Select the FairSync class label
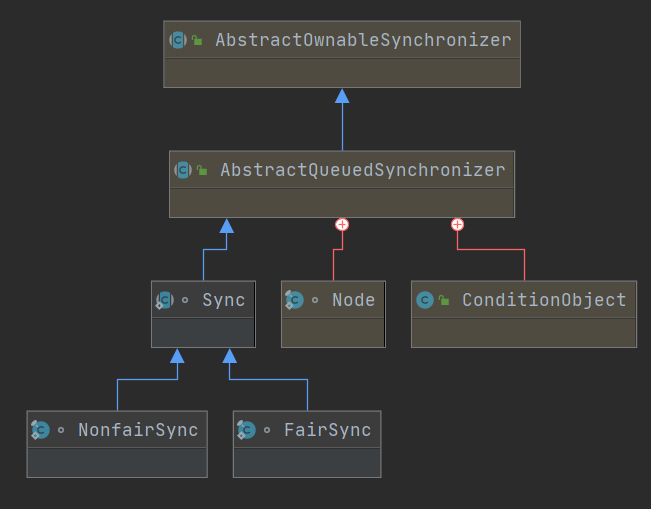This screenshot has height=509, width=651. (x=328, y=430)
